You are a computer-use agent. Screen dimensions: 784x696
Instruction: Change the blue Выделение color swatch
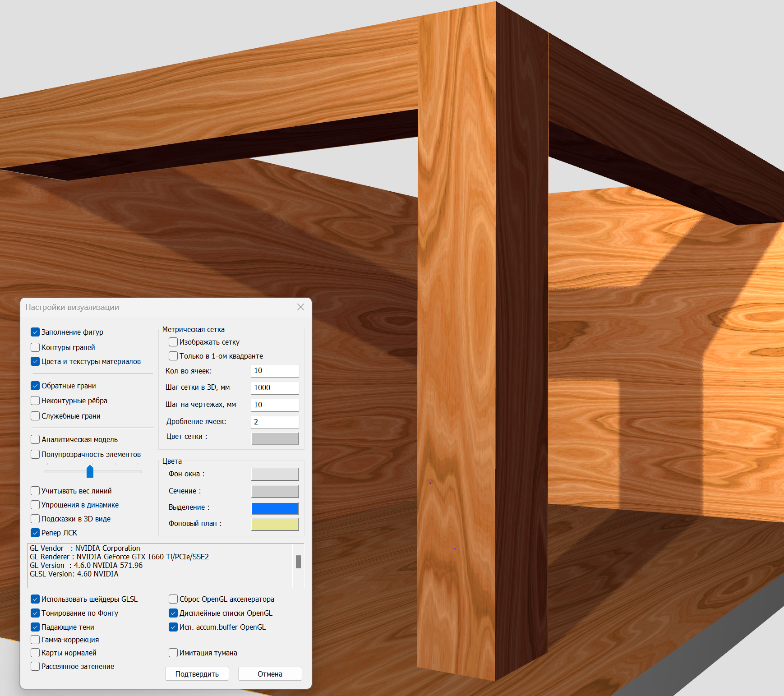[275, 508]
